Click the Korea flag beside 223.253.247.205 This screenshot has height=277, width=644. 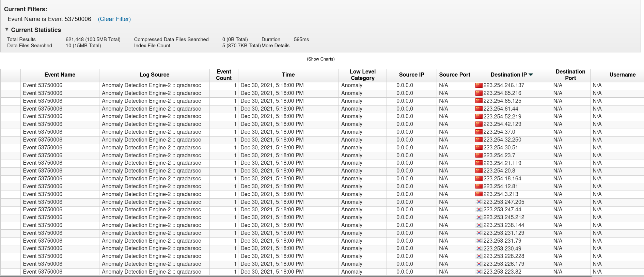pos(479,202)
